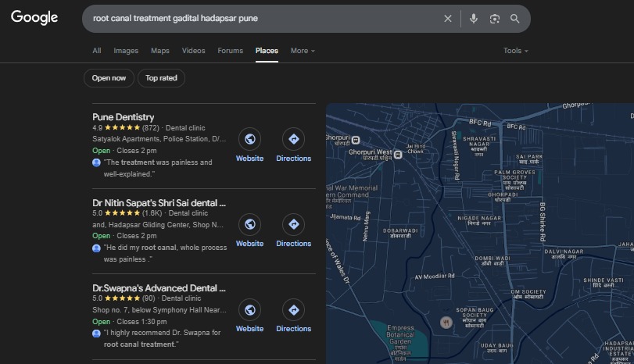Switch to the Maps tab

point(160,51)
